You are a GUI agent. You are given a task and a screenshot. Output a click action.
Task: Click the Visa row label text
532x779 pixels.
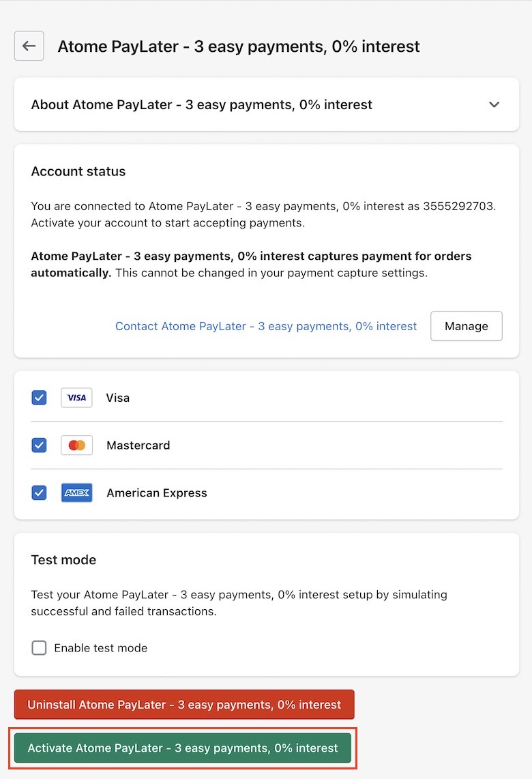117,397
